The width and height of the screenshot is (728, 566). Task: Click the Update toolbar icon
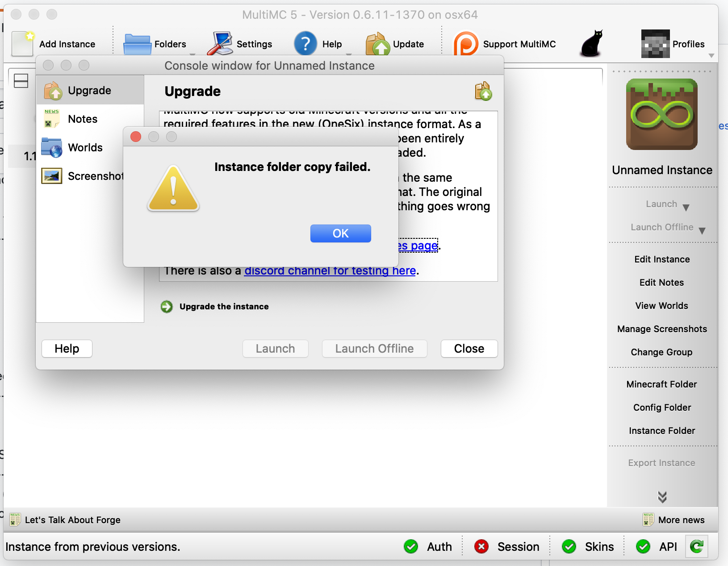[378, 43]
